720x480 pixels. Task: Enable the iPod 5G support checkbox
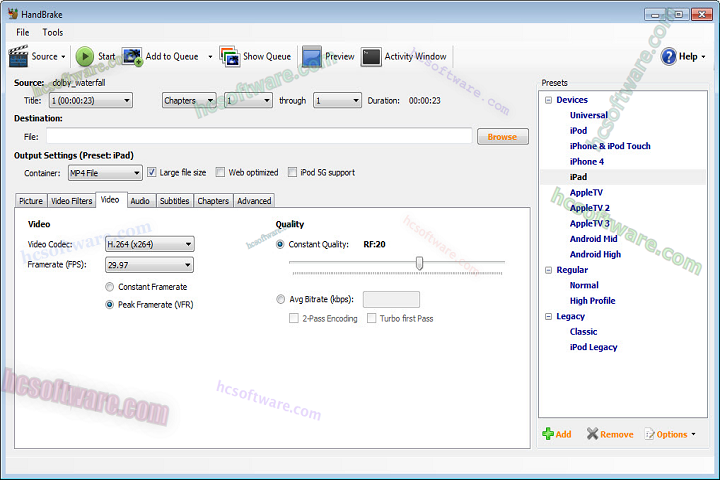[292, 172]
